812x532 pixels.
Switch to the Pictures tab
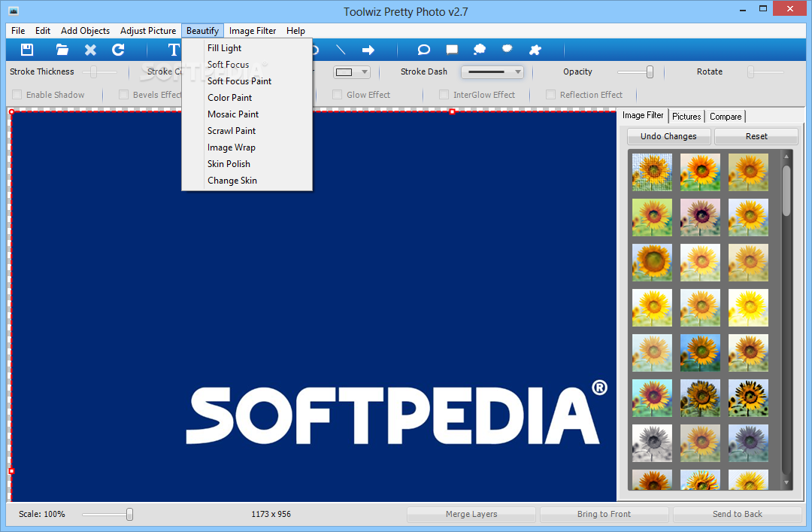pos(686,117)
